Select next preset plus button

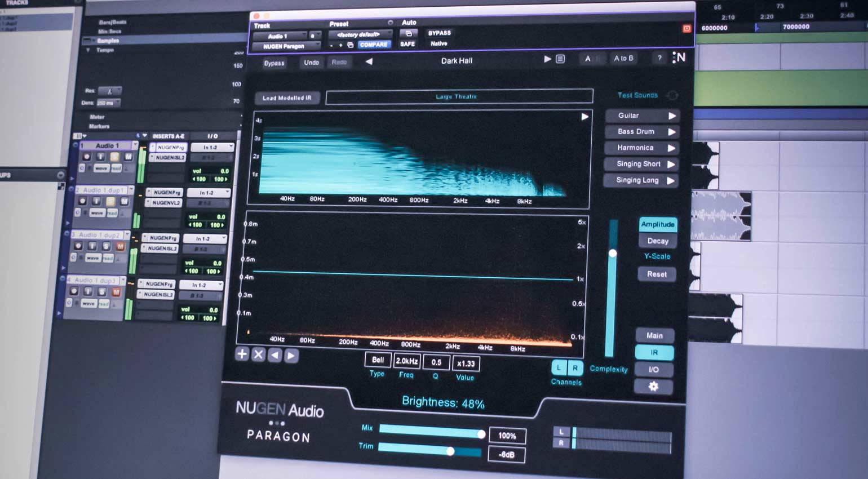click(340, 45)
